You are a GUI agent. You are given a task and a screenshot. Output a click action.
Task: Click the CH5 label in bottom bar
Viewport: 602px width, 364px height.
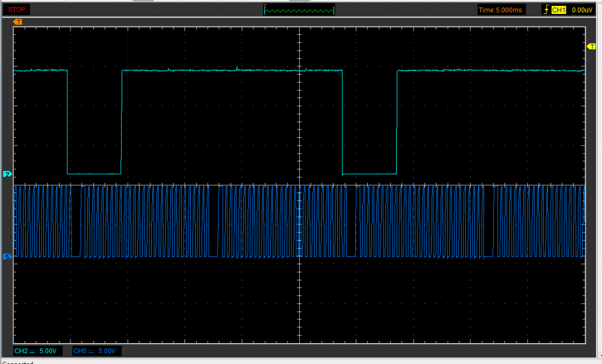(79, 351)
